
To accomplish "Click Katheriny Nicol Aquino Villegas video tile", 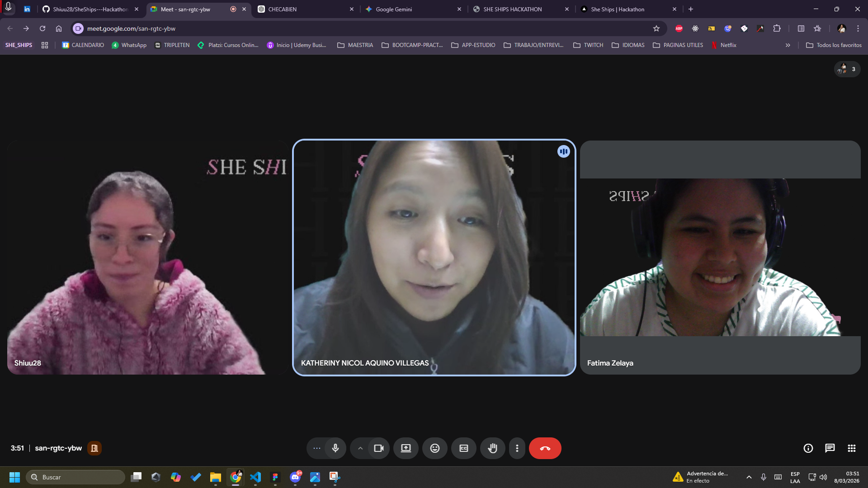I will pos(434,258).
